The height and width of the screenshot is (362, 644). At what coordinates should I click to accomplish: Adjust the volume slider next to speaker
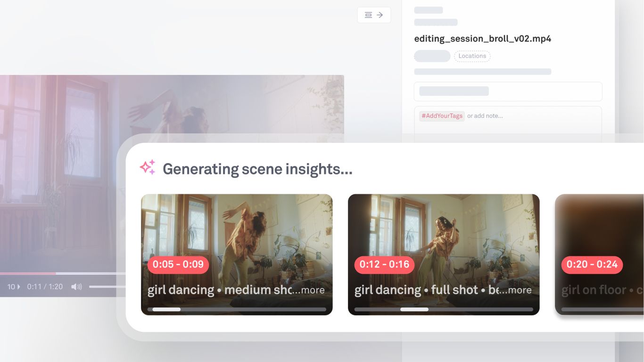click(x=107, y=287)
